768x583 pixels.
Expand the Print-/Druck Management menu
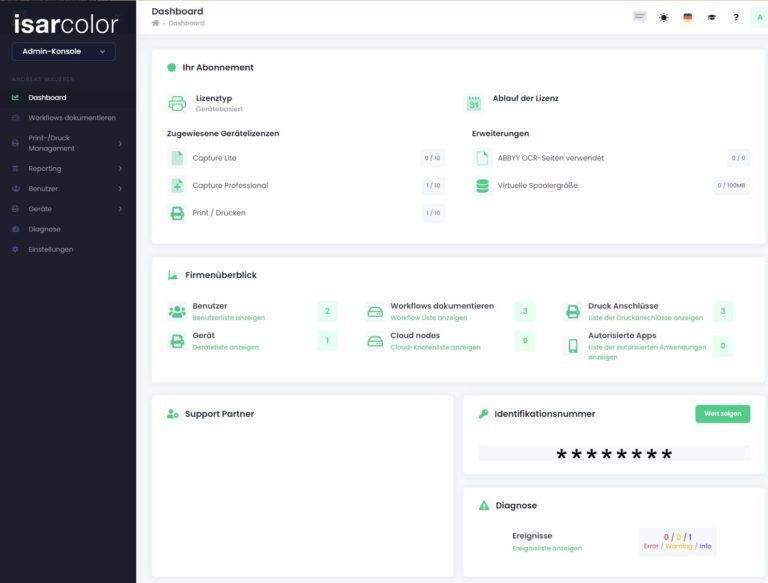click(x=66, y=143)
